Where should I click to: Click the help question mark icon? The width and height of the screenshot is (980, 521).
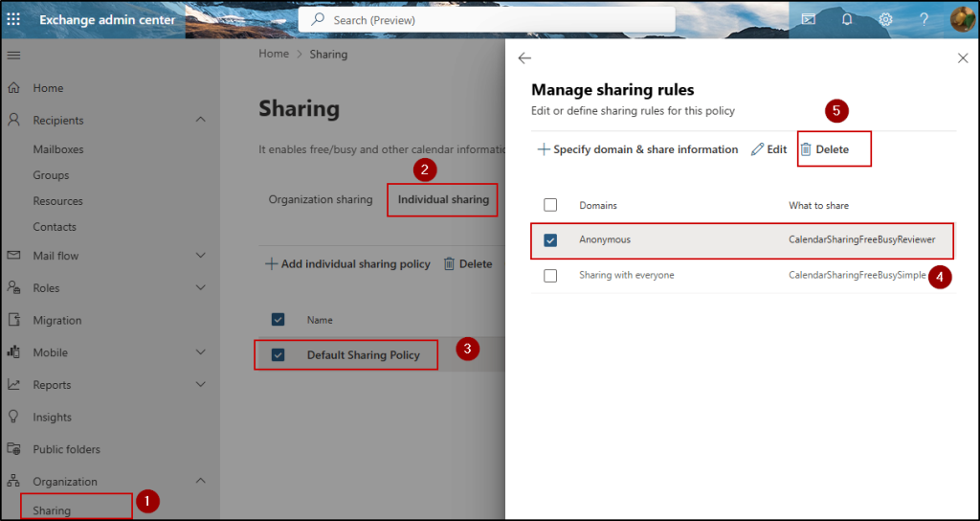click(x=924, y=19)
